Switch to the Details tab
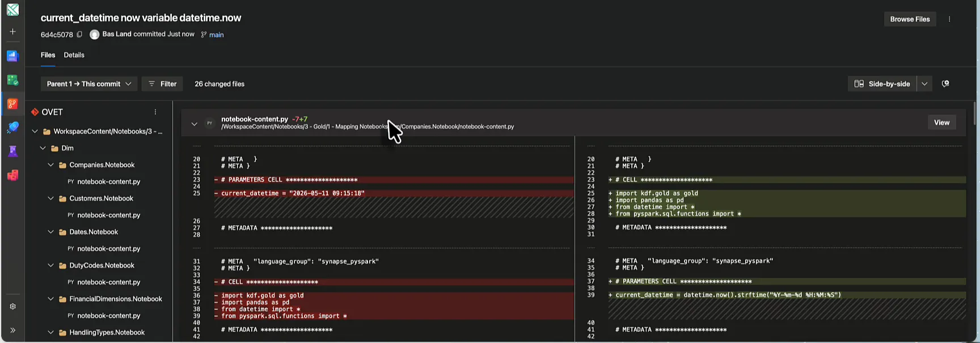The image size is (980, 343). point(74,55)
